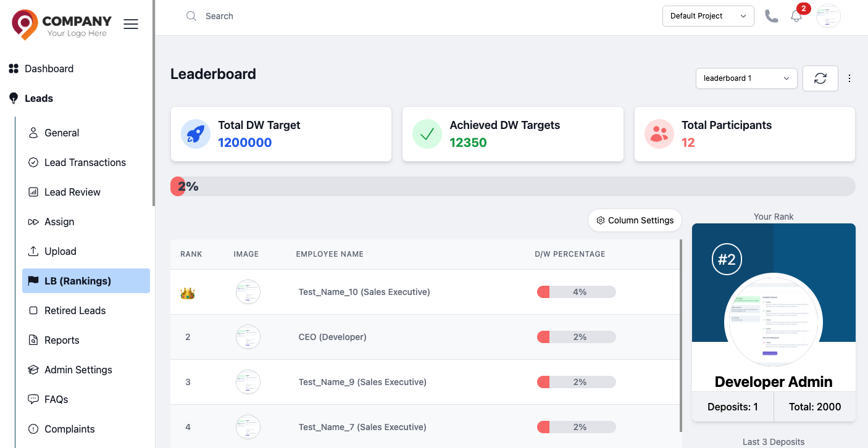Click the company logo pin icon
This screenshot has height=448, width=868.
[25, 25]
